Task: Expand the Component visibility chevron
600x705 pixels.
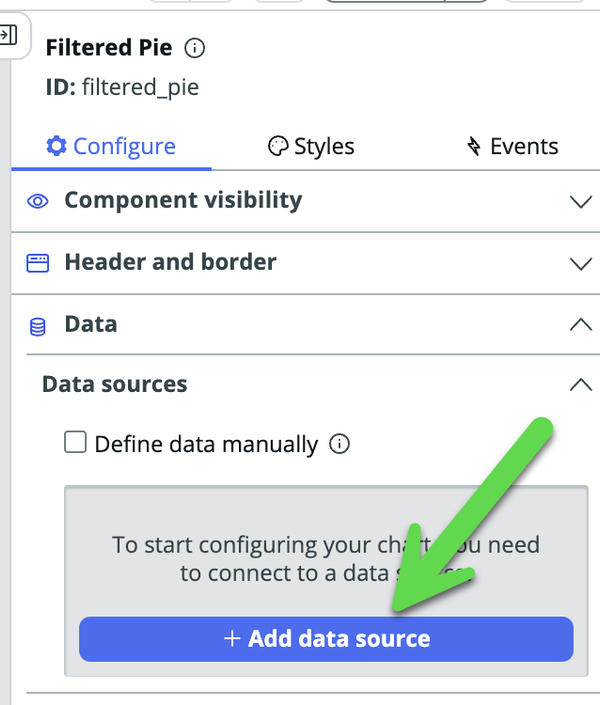Action: click(581, 201)
